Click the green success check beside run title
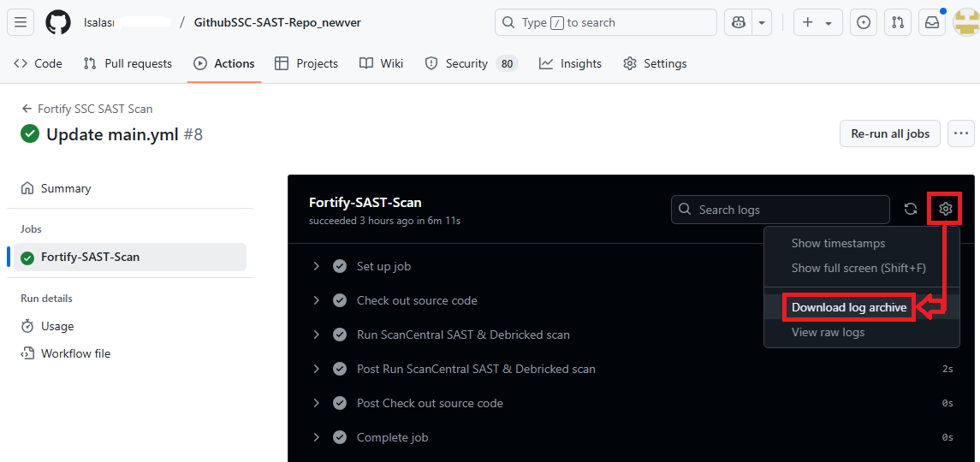 click(x=29, y=133)
